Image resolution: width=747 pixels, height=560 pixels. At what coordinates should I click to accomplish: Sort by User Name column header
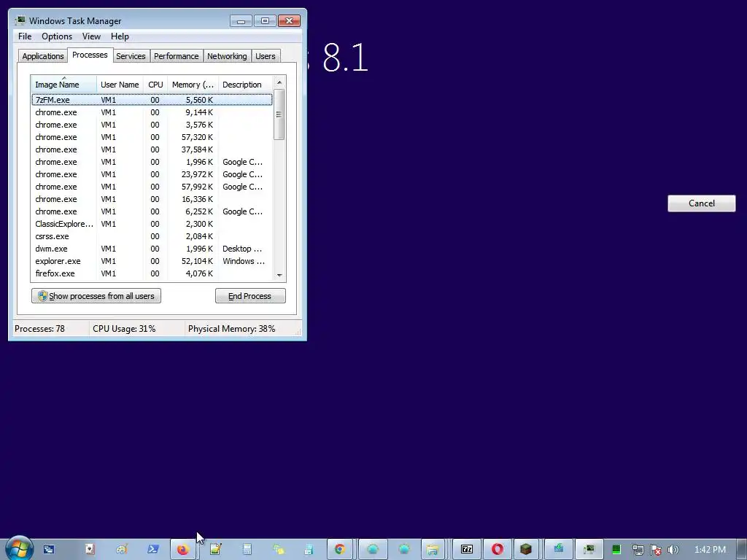click(x=120, y=85)
